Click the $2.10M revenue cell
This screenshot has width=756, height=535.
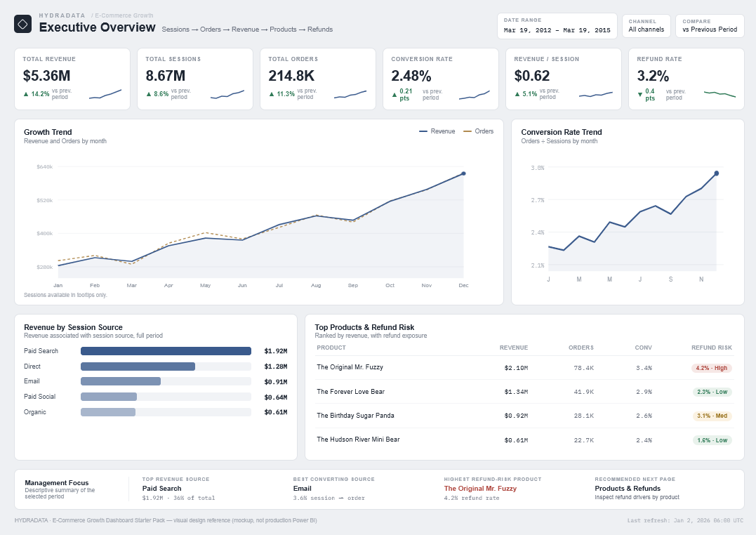[516, 368]
